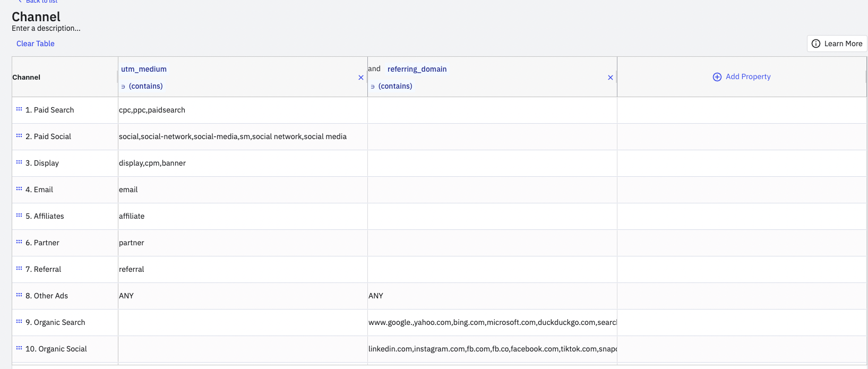868x369 pixels.
Task: Open the utm_medium property selector
Action: (144, 69)
